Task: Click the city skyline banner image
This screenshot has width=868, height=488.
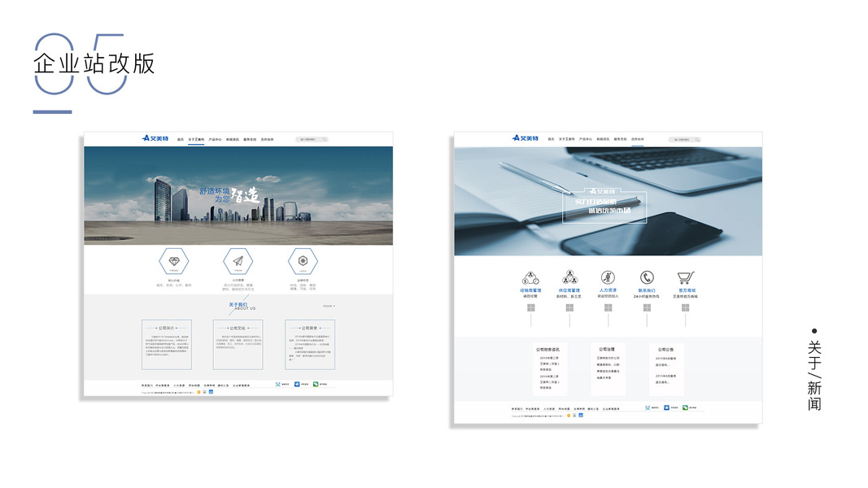Action: (x=238, y=195)
